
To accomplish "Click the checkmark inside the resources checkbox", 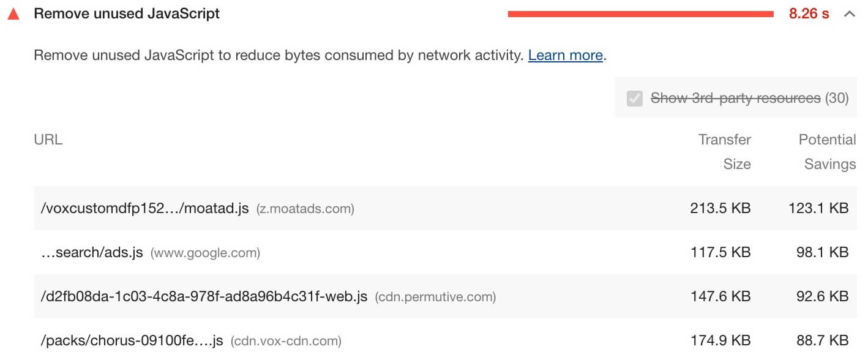I will (x=635, y=98).
